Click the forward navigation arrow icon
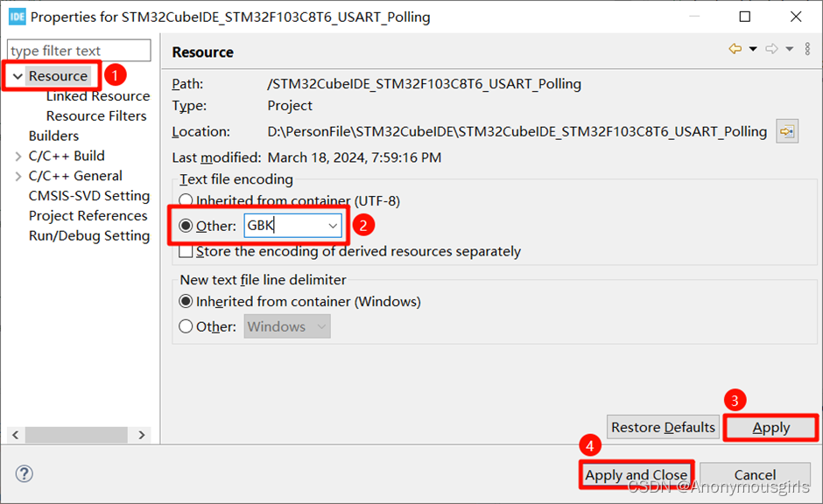 click(x=771, y=49)
